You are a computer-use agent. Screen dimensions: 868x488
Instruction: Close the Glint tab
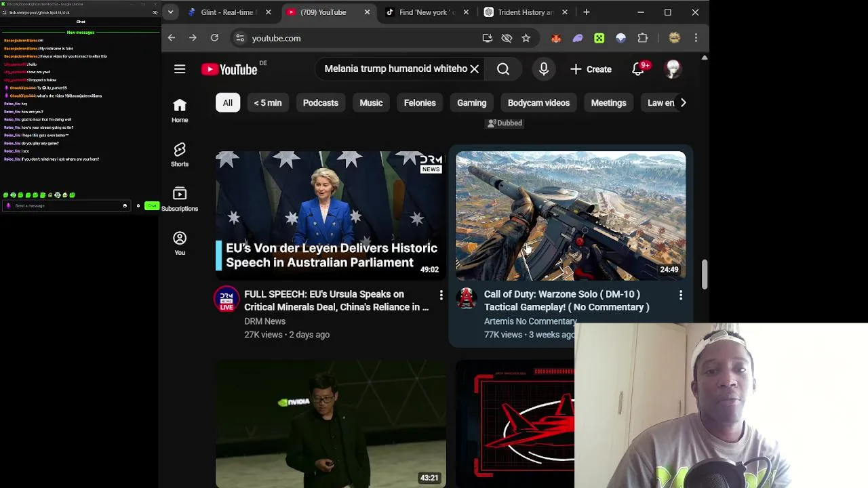[x=268, y=12]
